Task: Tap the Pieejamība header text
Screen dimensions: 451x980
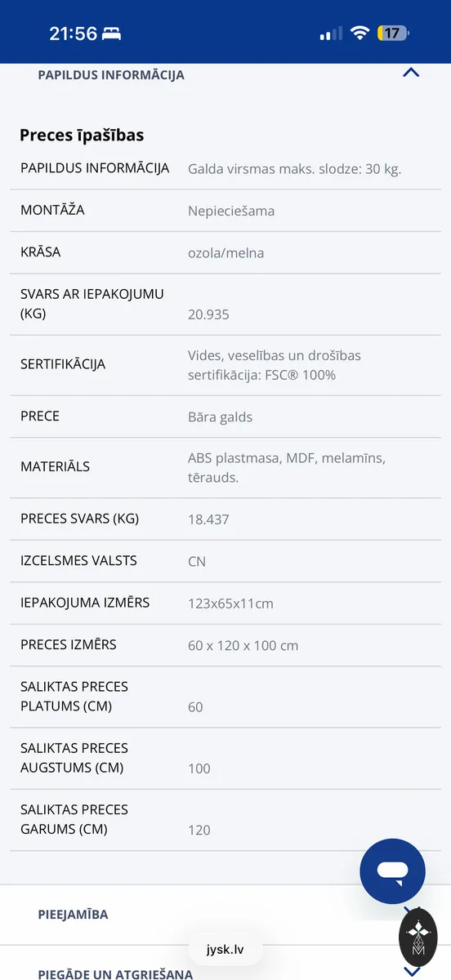Action: (73, 915)
